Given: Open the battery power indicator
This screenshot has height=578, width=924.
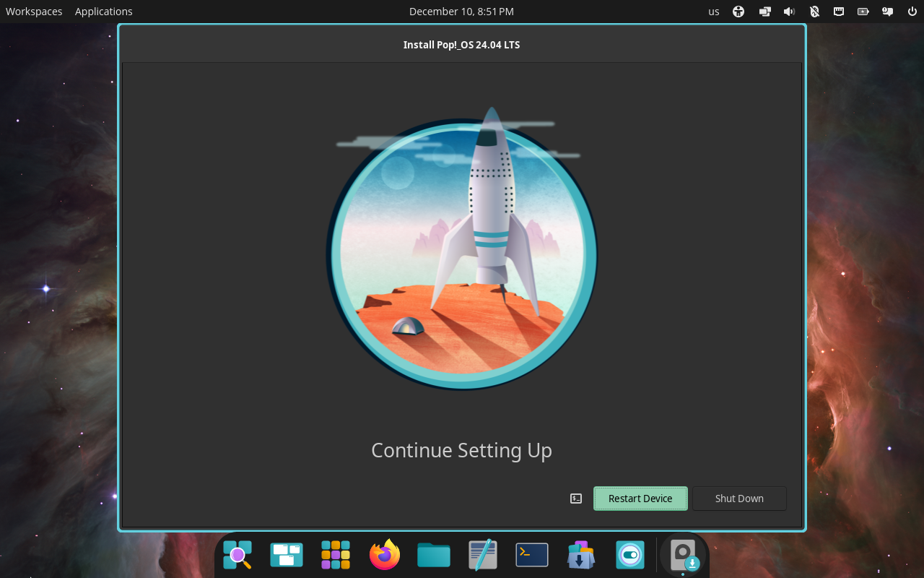Looking at the screenshot, I should [x=863, y=12].
